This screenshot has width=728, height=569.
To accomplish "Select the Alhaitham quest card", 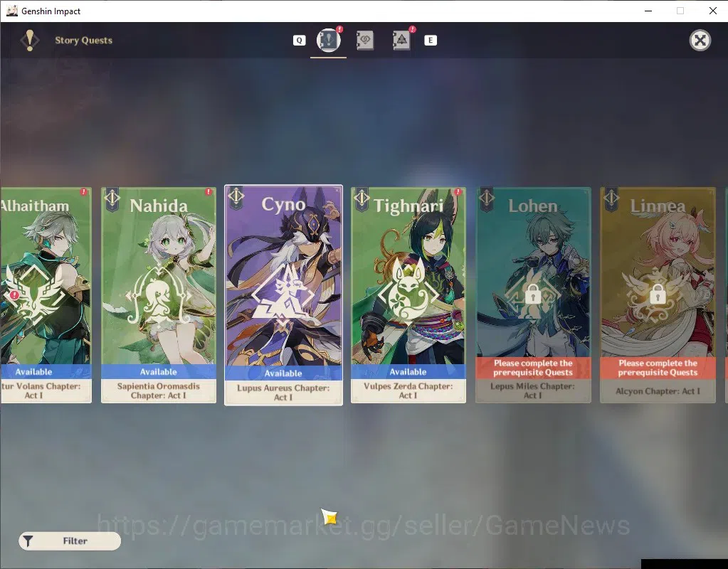I will pyautogui.click(x=46, y=295).
